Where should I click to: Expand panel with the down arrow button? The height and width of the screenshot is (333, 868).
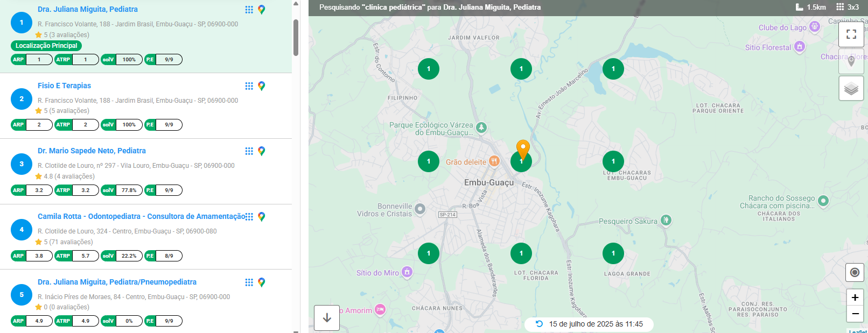(x=327, y=318)
